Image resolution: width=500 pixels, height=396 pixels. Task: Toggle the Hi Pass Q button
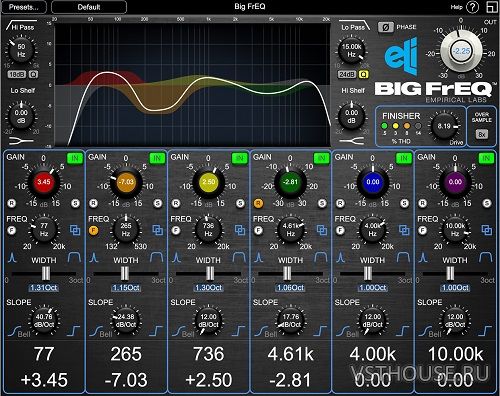point(33,74)
